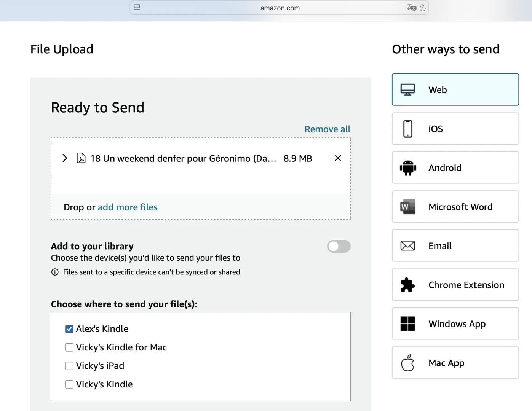This screenshot has width=532, height=411.
Task: Reload the page with the refresh icon
Action: pyautogui.click(x=423, y=8)
